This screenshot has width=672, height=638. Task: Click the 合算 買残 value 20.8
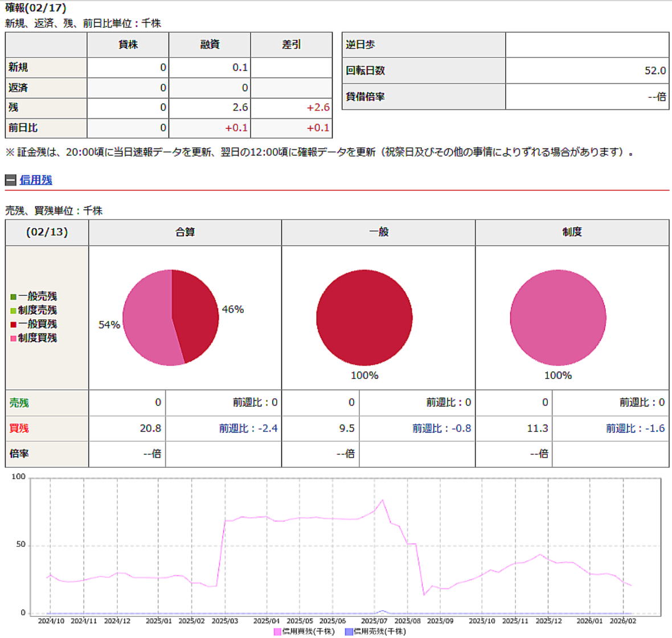pos(150,429)
